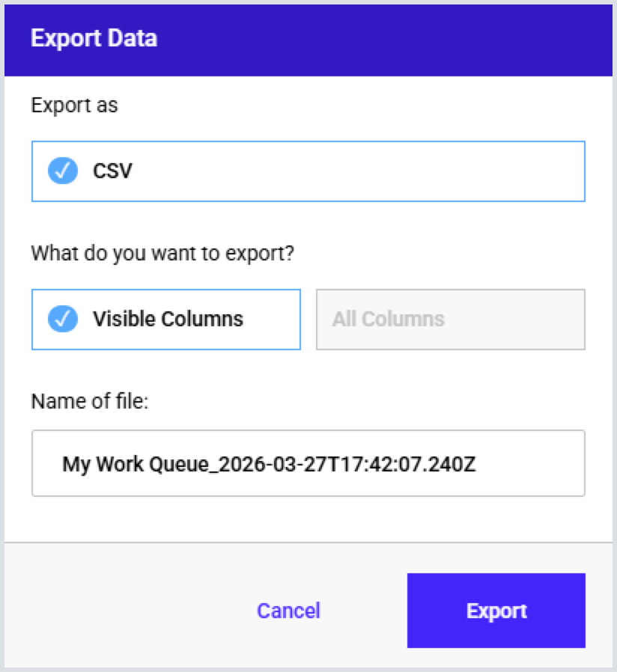Viewport: 617px width, 672px height.
Task: Click the "Name of file:" label
Action: 90,401
